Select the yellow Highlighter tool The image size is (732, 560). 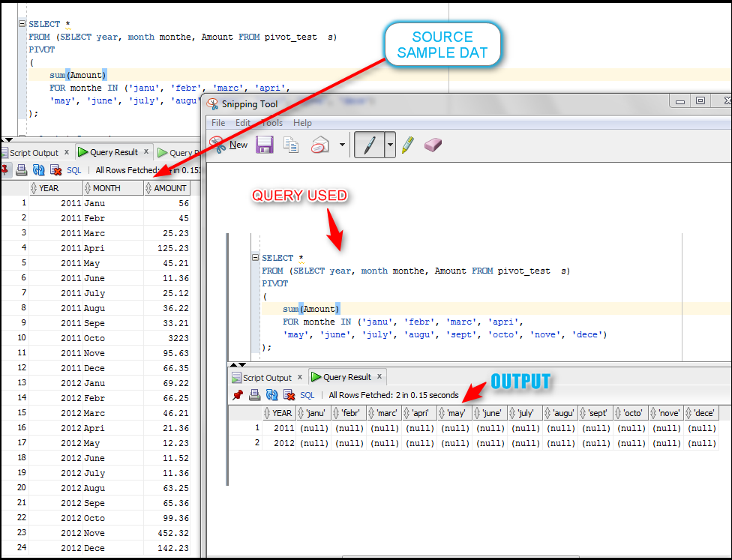pyautogui.click(x=407, y=145)
